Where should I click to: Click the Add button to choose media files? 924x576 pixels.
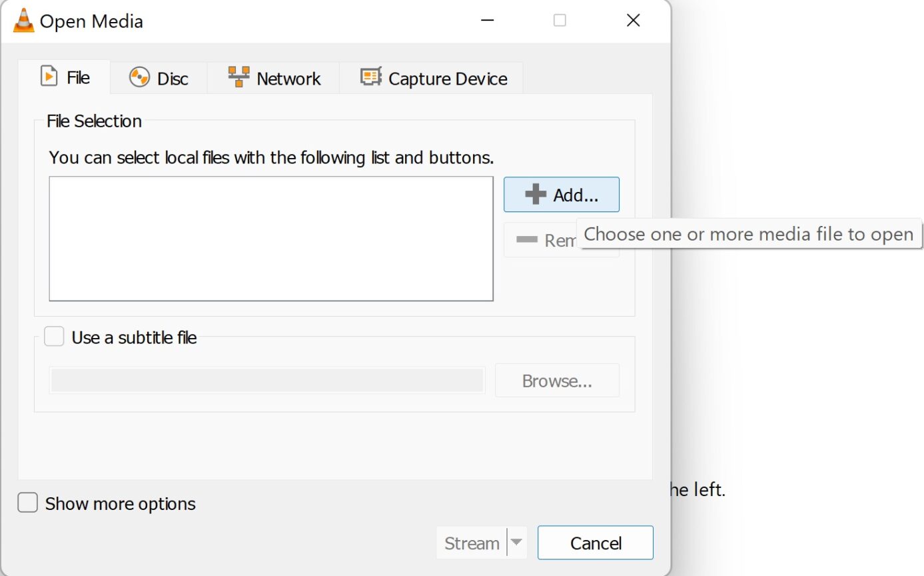coord(562,194)
